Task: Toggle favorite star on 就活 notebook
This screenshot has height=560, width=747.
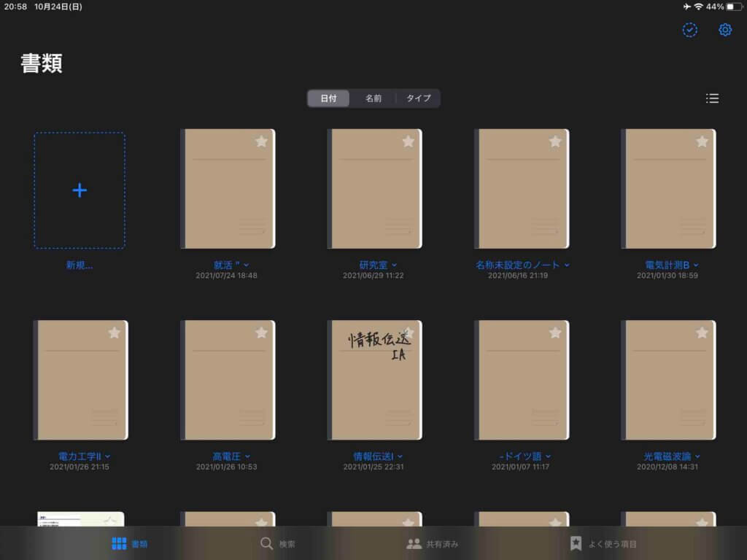Action: (x=261, y=141)
